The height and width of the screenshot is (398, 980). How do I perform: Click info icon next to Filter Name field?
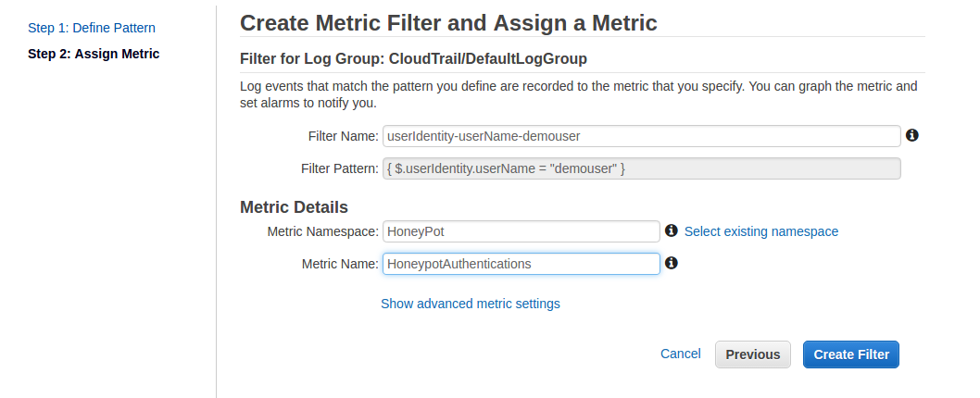[911, 135]
